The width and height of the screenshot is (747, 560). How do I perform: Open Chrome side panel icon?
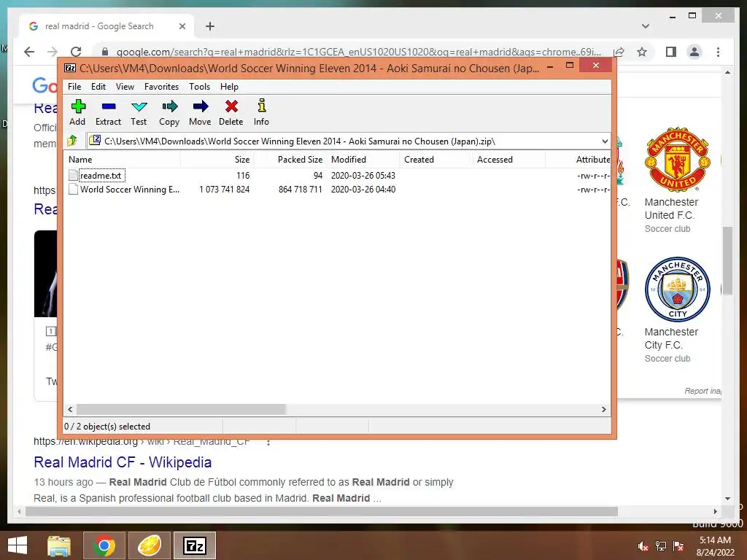[671, 52]
